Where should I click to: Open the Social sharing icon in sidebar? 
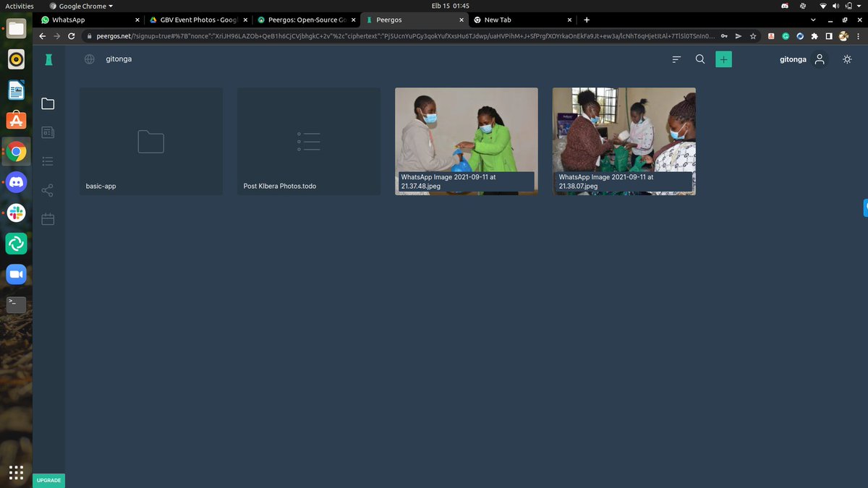click(x=48, y=190)
